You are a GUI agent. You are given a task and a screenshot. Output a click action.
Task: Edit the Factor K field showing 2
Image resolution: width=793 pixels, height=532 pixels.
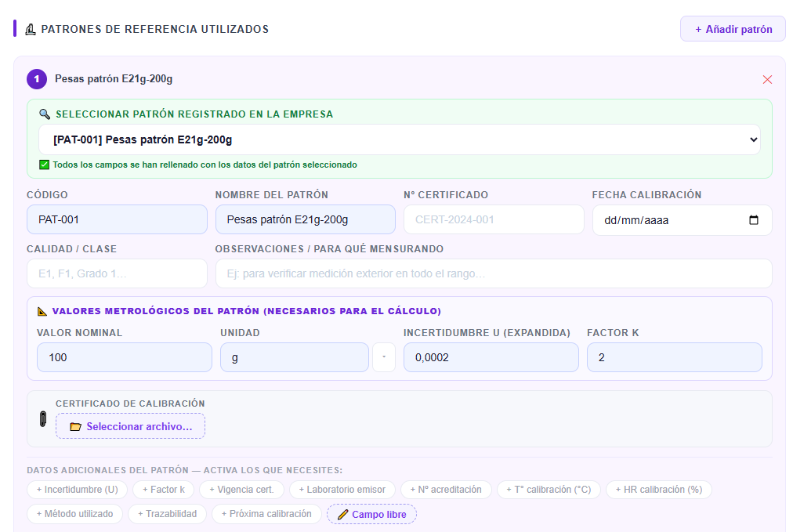(675, 357)
